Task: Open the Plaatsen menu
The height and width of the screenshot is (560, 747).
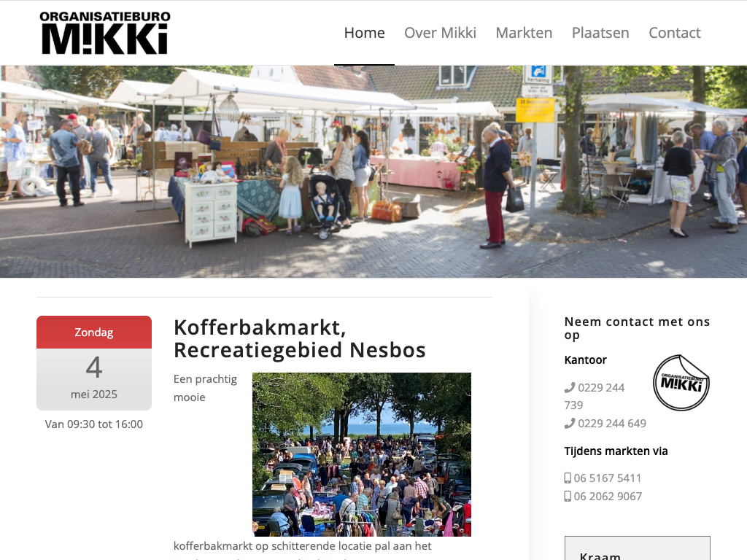Action: coord(600,33)
